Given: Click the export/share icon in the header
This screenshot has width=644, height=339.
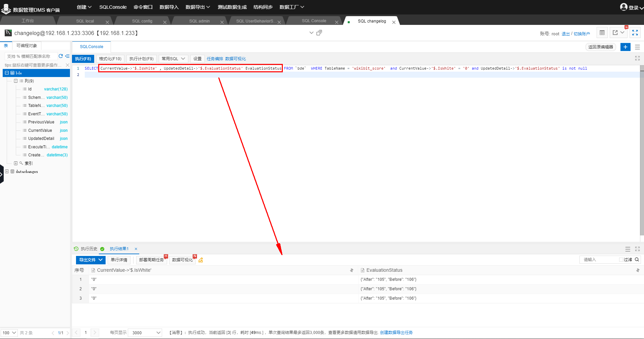Looking at the screenshot, I should tap(615, 33).
